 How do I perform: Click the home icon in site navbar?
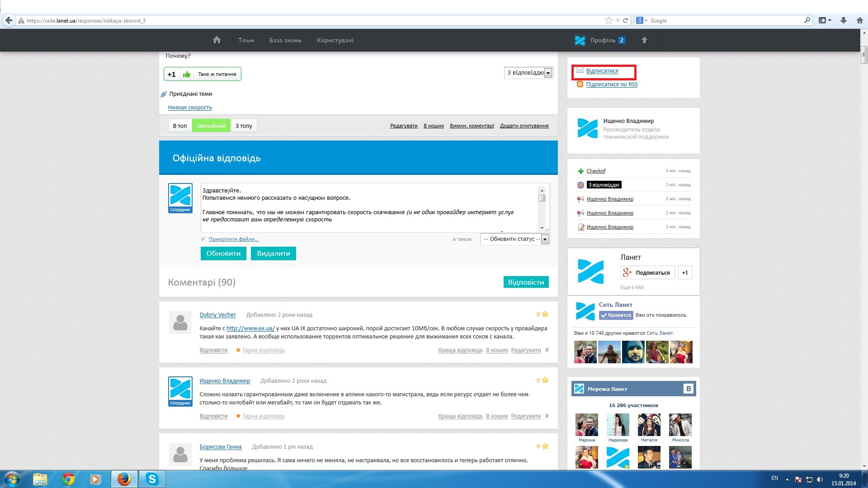coord(217,40)
